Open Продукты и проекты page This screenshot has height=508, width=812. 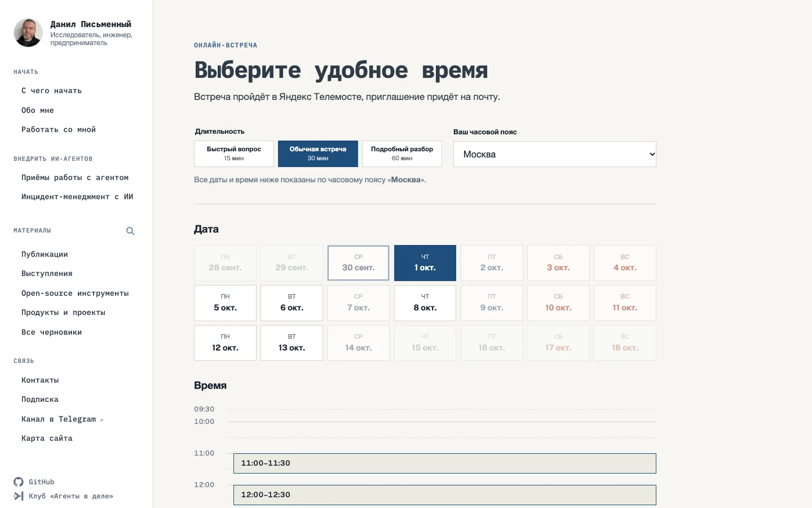63,313
